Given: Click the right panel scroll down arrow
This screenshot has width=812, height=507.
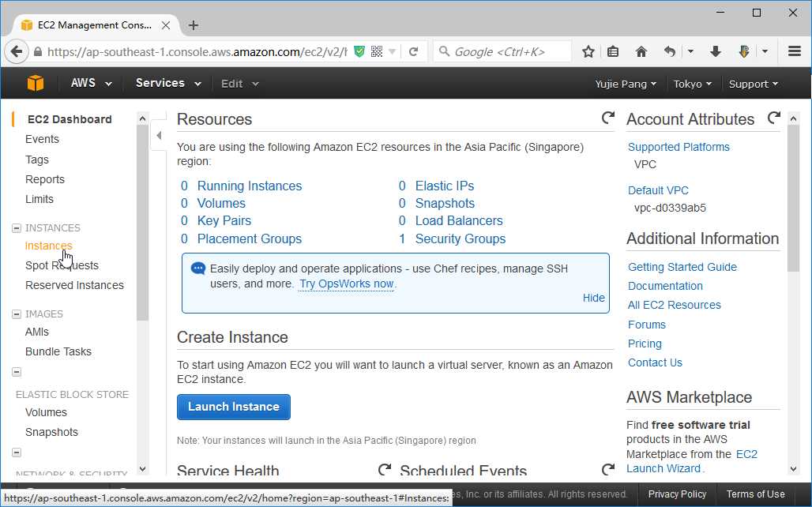Looking at the screenshot, I should click(793, 469).
